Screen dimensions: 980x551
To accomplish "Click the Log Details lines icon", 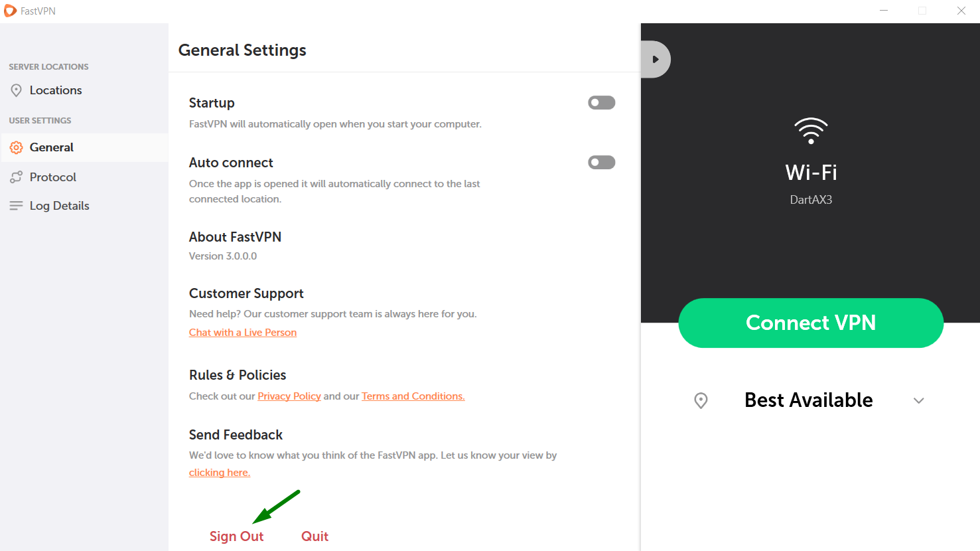I will 17,206.
